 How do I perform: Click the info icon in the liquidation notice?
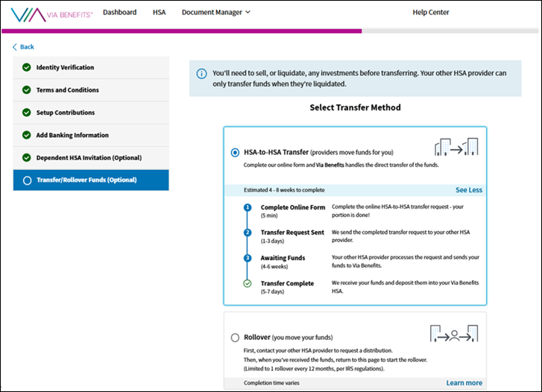[201, 74]
